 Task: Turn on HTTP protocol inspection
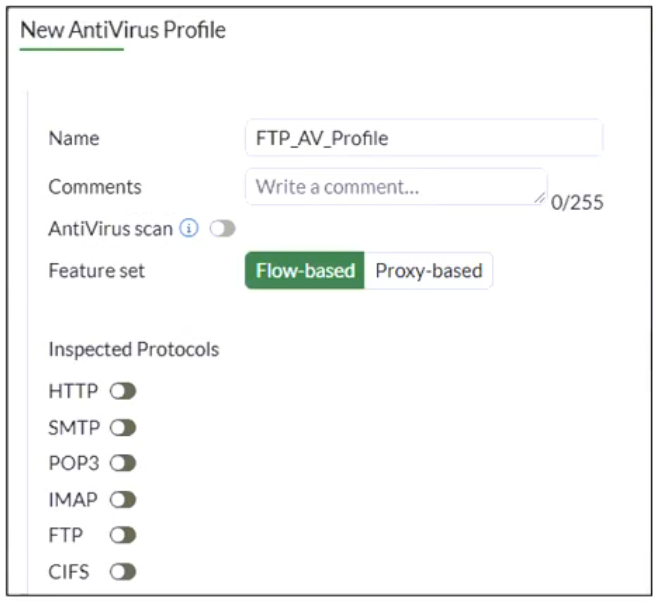click(123, 392)
